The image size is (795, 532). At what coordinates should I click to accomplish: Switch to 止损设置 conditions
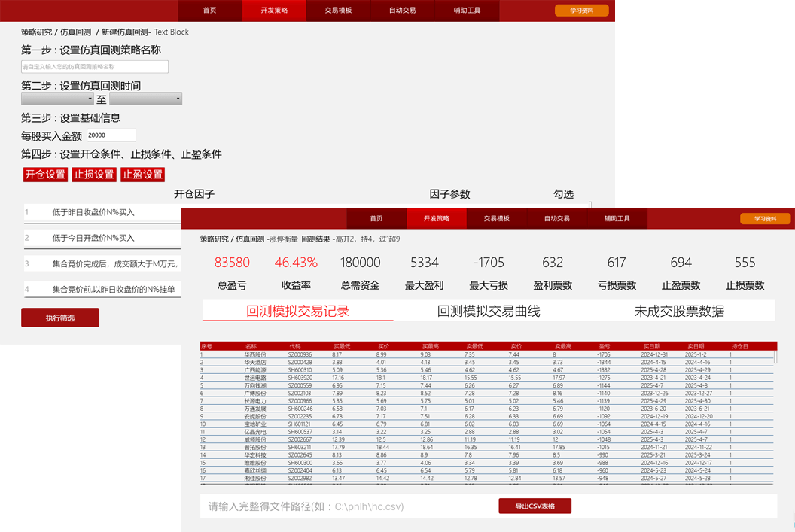click(94, 175)
